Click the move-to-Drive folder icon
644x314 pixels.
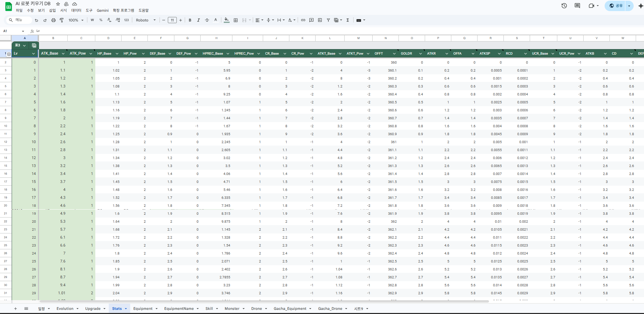click(66, 4)
